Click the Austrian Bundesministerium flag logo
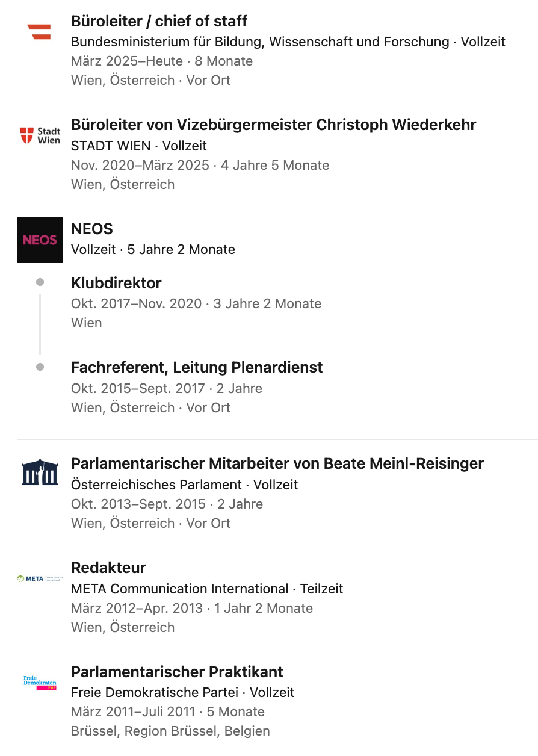 (40, 31)
